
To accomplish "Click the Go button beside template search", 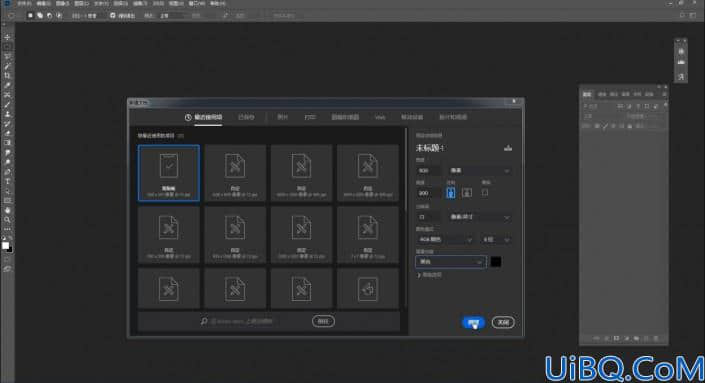I will click(x=323, y=321).
